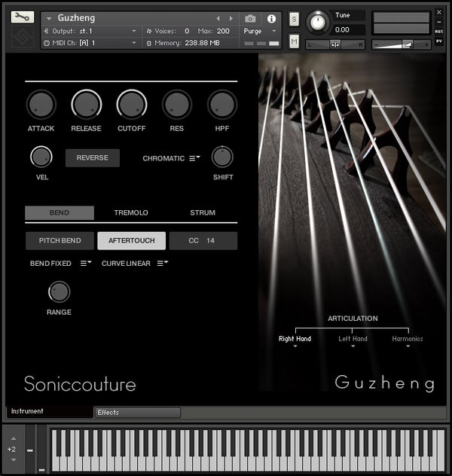Click the camera snapshot icon
The width and height of the screenshot is (452, 476).
click(250, 18)
